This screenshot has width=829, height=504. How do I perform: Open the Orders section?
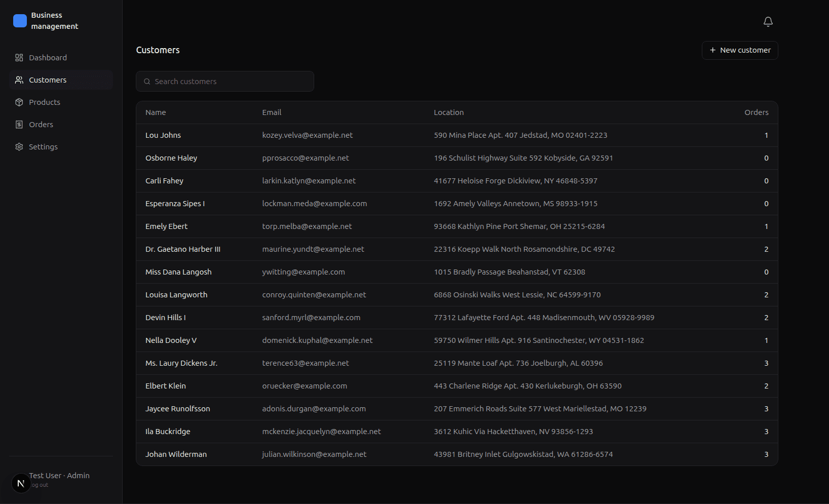click(x=61, y=125)
